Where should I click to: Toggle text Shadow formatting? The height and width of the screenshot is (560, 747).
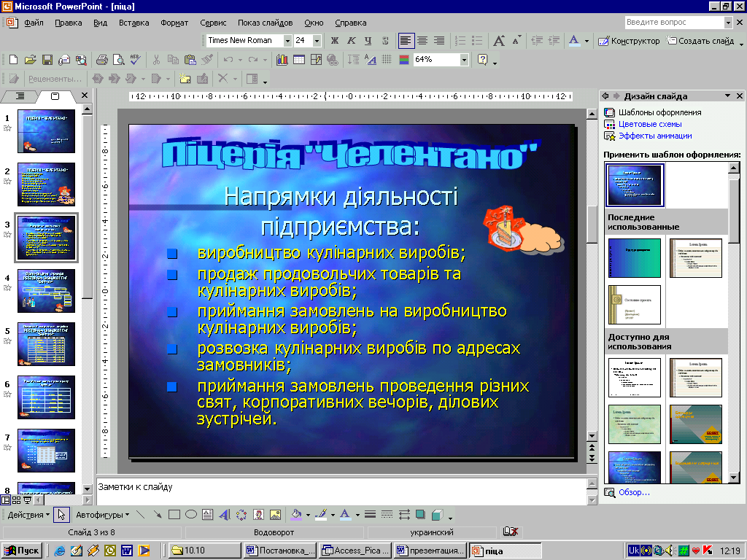click(x=385, y=41)
